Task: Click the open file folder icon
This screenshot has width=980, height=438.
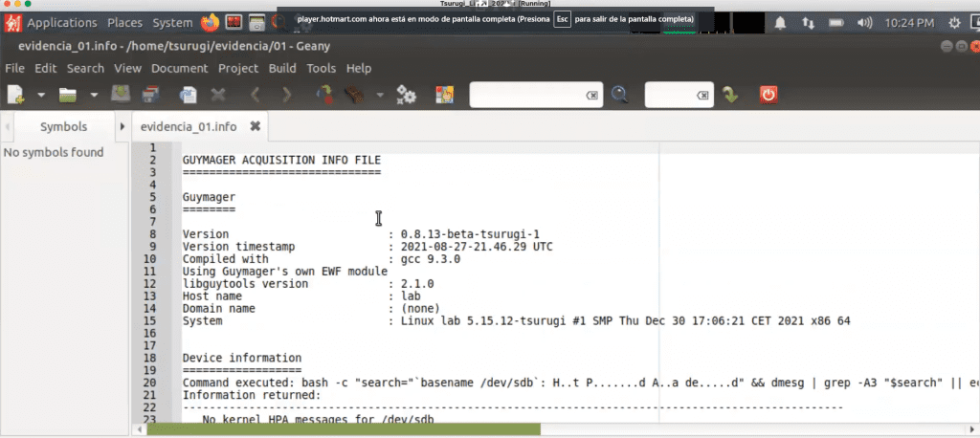Action: click(68, 95)
